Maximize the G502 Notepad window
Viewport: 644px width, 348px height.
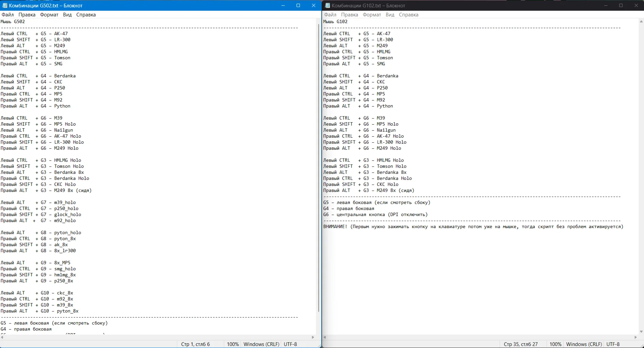pos(298,6)
